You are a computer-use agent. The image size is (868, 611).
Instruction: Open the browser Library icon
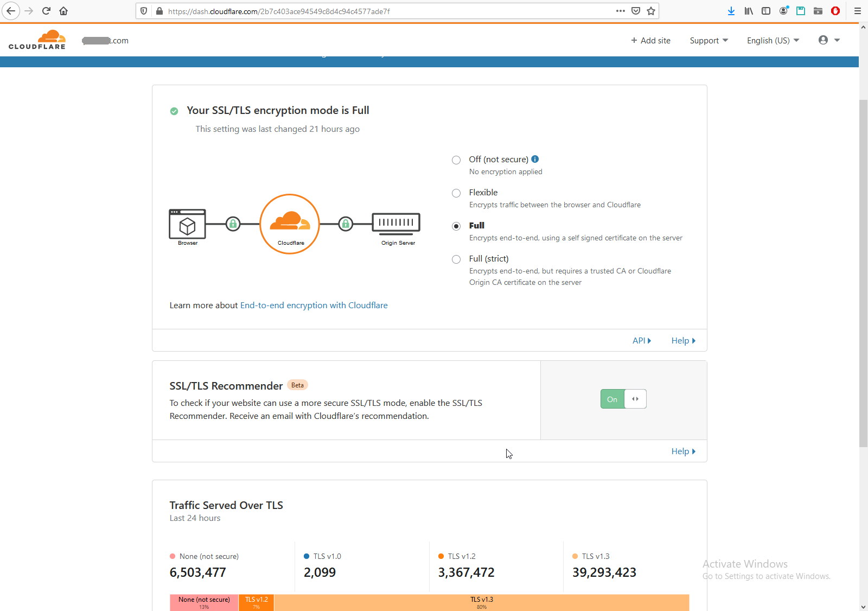point(749,11)
